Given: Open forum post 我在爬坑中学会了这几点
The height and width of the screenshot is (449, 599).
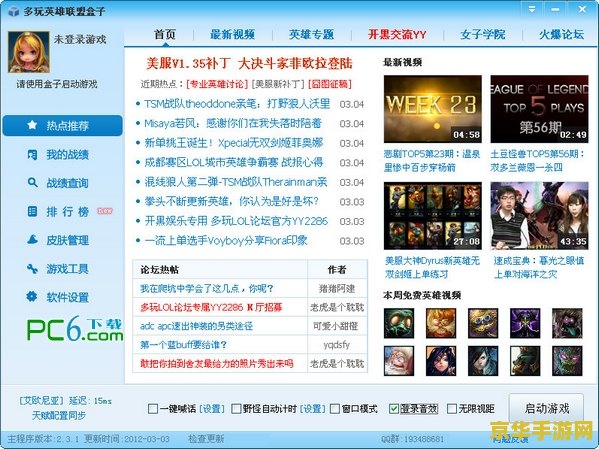Looking at the screenshot, I should [x=207, y=289].
